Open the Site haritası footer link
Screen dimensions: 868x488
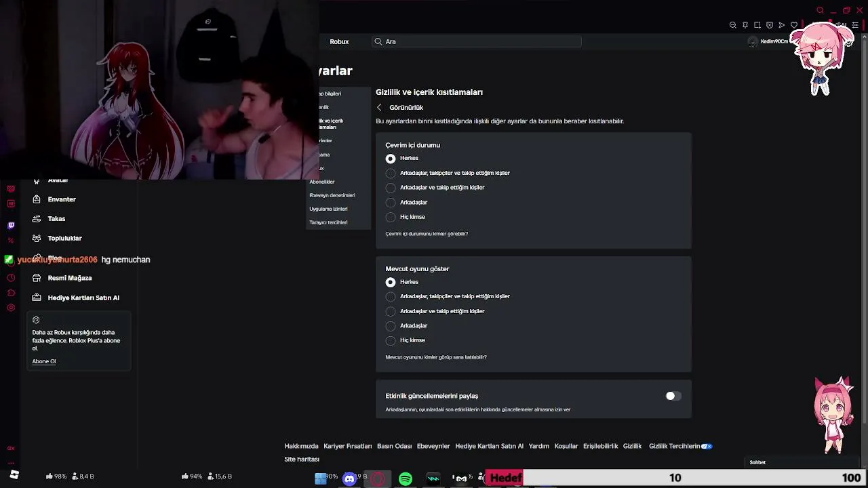[302, 459]
